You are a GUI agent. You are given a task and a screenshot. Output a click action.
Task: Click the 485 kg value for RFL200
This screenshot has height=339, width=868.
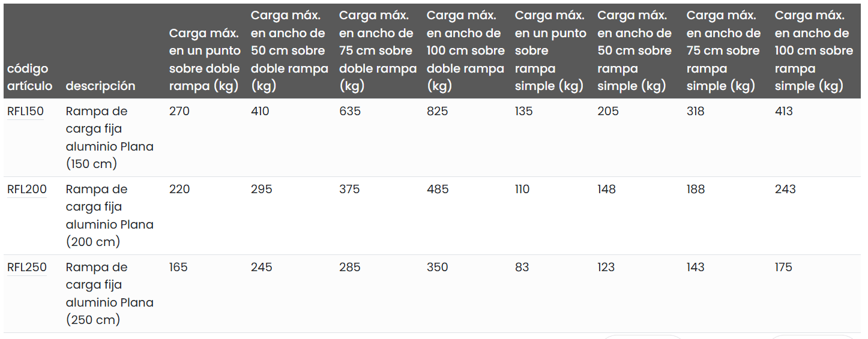438,189
